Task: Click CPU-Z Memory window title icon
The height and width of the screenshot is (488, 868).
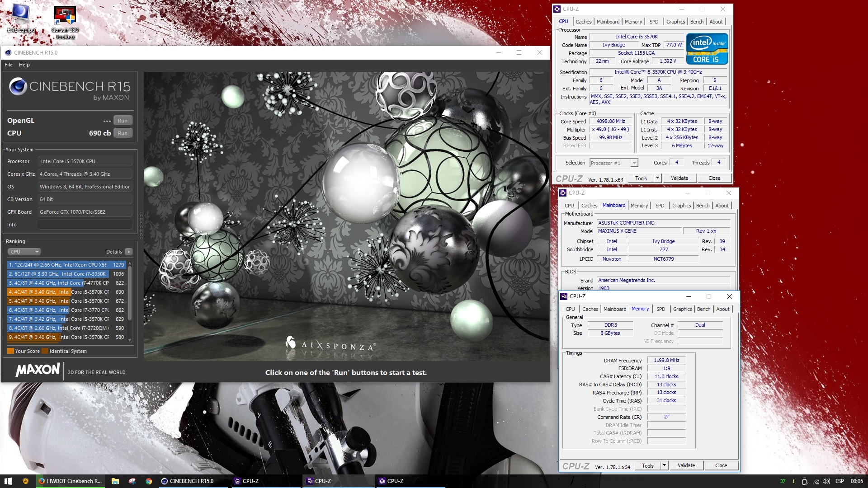Action: tap(564, 296)
